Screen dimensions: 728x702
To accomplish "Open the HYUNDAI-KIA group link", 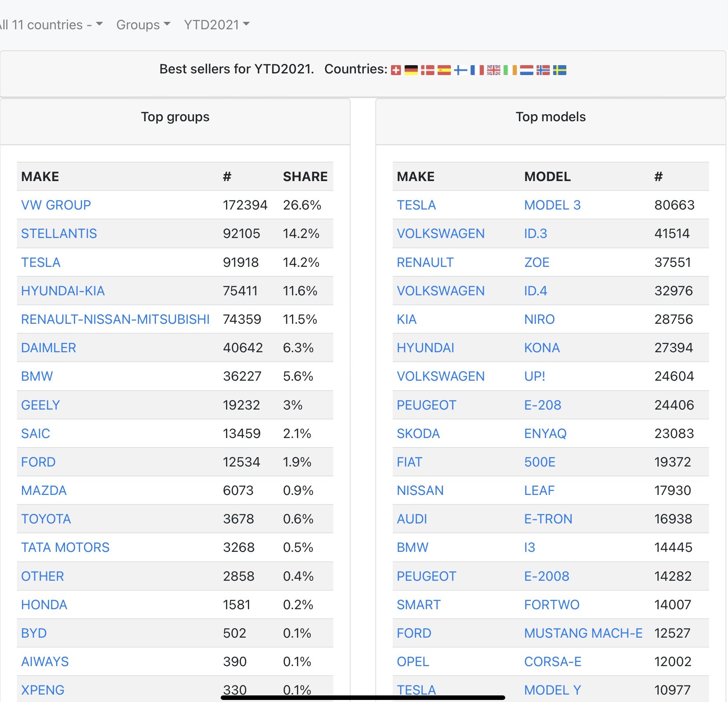I will pyautogui.click(x=63, y=291).
